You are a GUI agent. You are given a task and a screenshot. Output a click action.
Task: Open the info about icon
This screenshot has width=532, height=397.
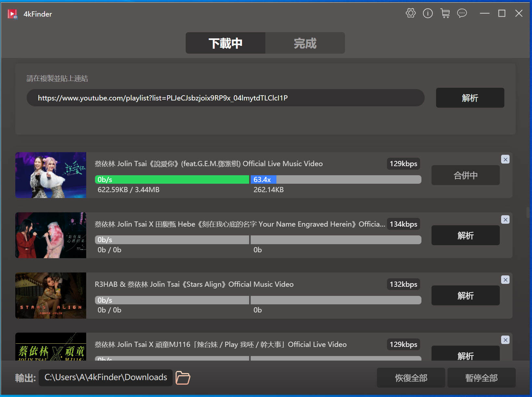click(428, 13)
